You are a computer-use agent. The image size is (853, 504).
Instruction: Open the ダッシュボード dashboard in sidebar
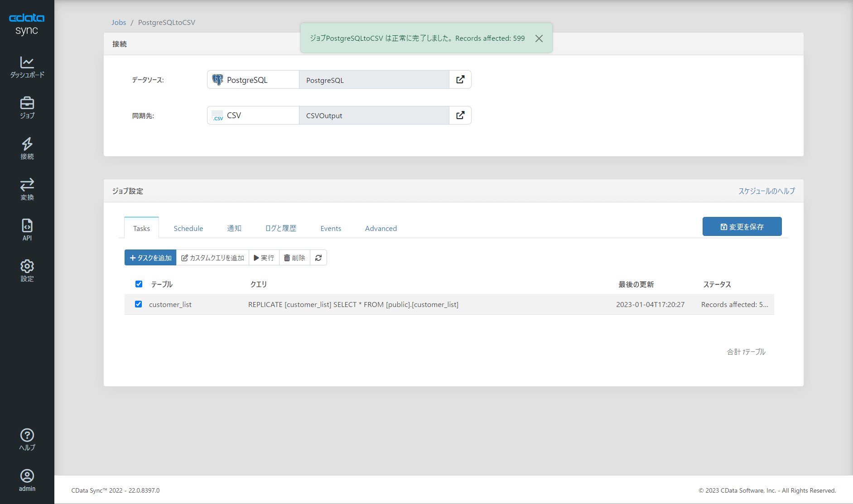[x=27, y=67]
